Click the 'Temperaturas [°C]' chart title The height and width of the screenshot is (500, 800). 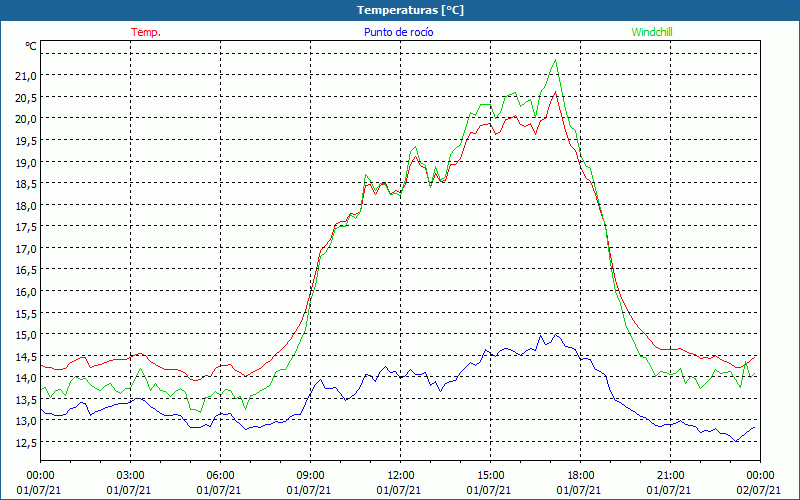410,10
